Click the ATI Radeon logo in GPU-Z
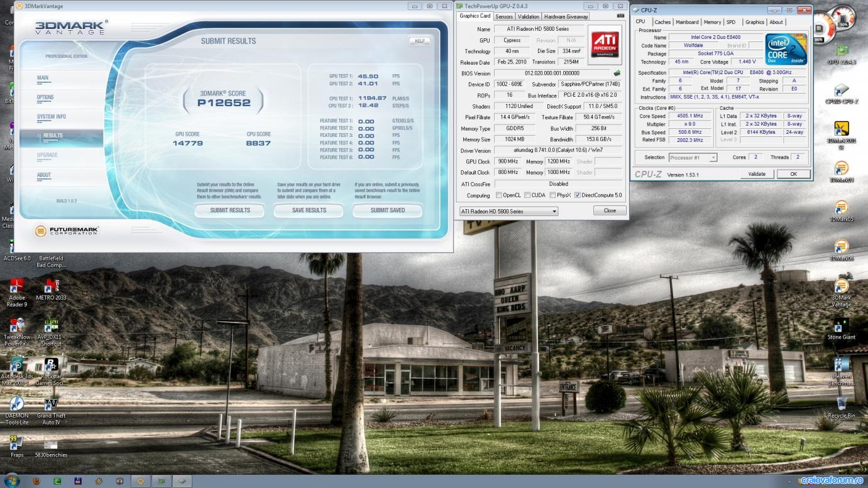Image resolution: width=868 pixels, height=488 pixels. click(605, 44)
